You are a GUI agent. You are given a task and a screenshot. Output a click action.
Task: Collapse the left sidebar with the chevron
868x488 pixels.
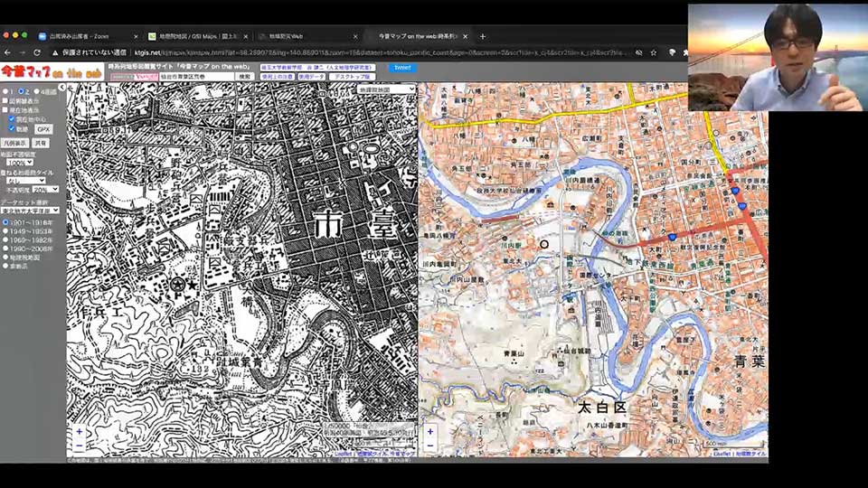click(62, 88)
